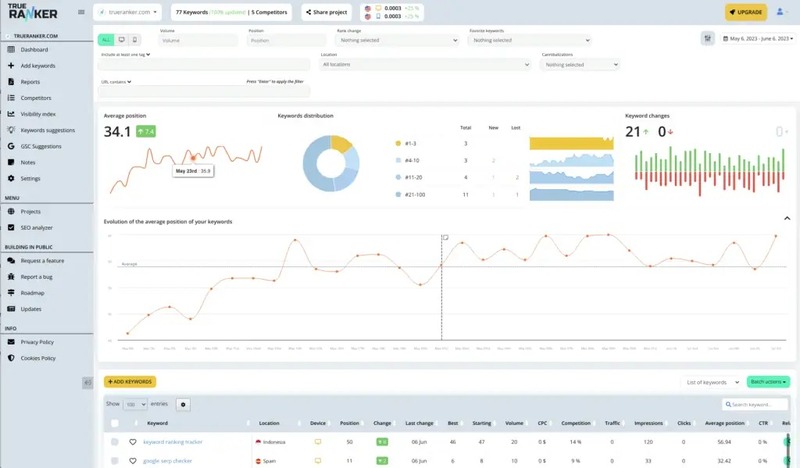Expand the URL contains selector
Screen dimensions: 800x468
point(116,82)
